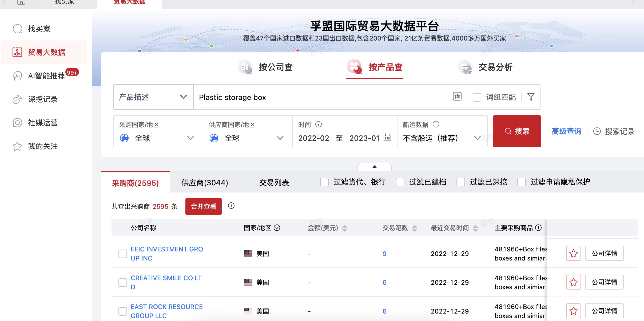The height and width of the screenshot is (321, 644).
Task: Open 深挖记录 via its sidebar icon
Action: click(x=18, y=99)
